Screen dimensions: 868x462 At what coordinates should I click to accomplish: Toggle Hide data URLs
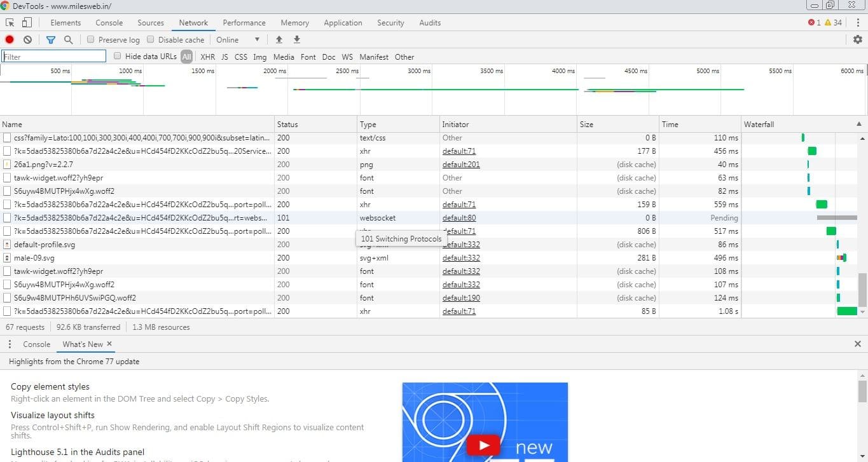point(118,56)
